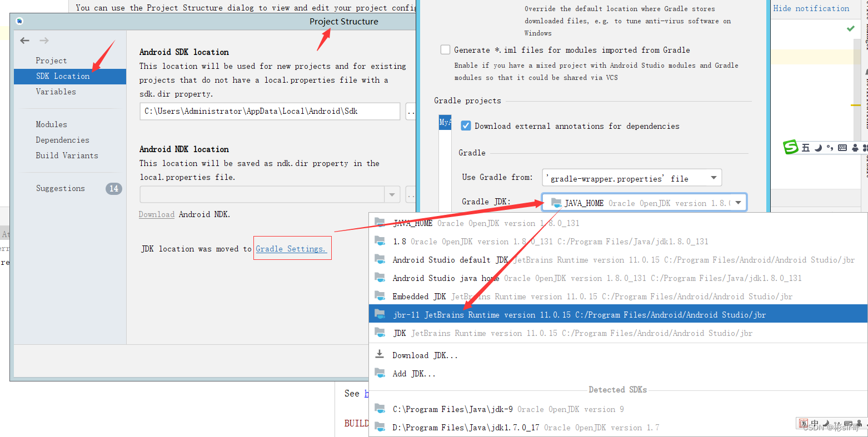The height and width of the screenshot is (437, 868).
Task: Click the green checkmark inspection icon
Action: [850, 28]
